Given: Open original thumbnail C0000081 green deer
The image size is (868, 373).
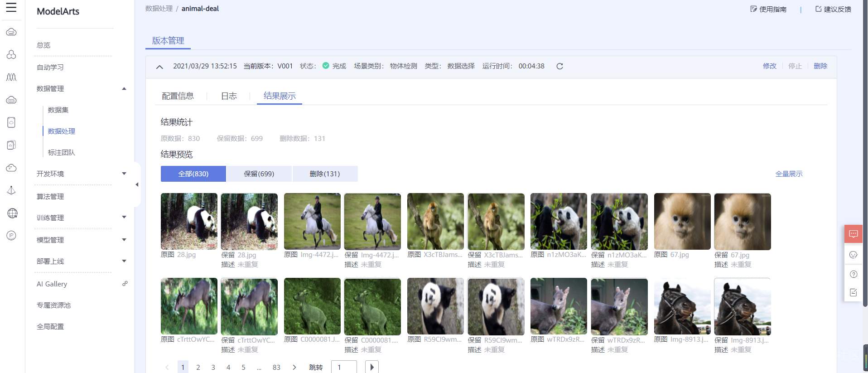Looking at the screenshot, I should click(312, 306).
